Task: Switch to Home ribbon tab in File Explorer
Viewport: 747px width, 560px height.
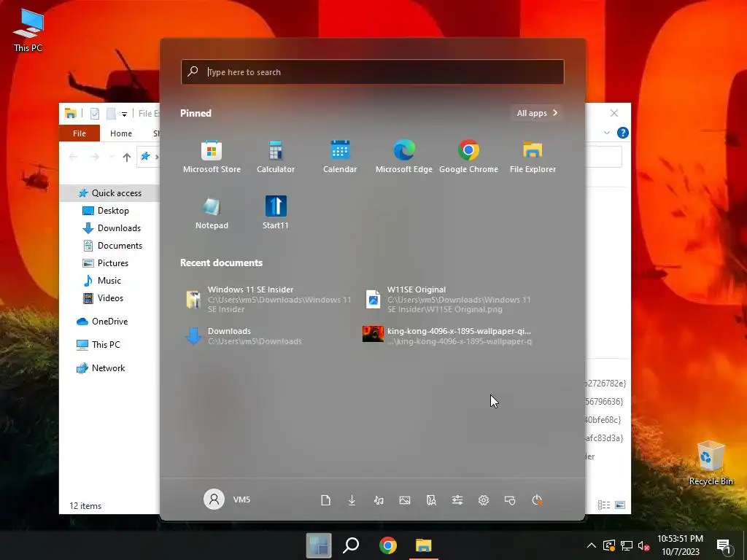Action: (x=121, y=133)
